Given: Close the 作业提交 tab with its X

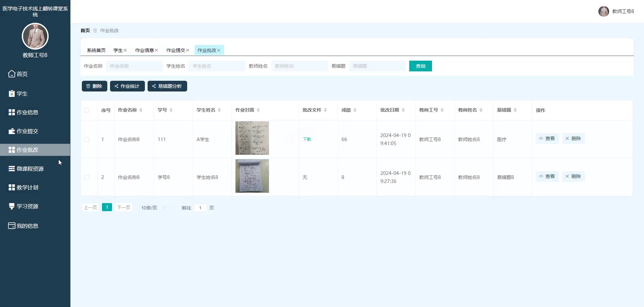Looking at the screenshot, I should pos(187,50).
